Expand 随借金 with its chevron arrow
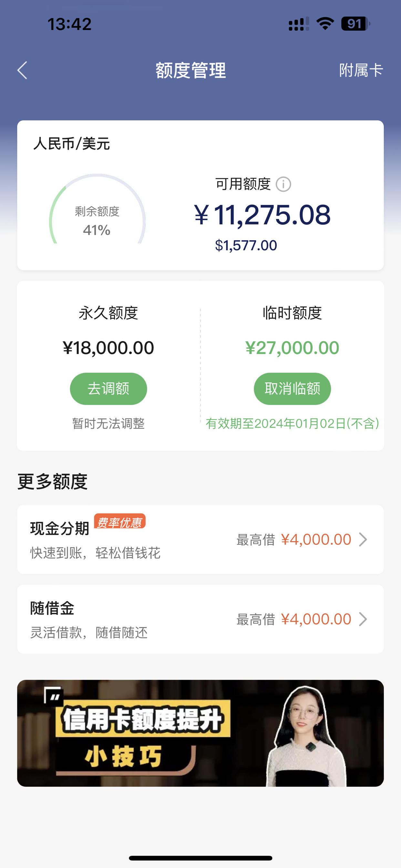 pos(363,619)
